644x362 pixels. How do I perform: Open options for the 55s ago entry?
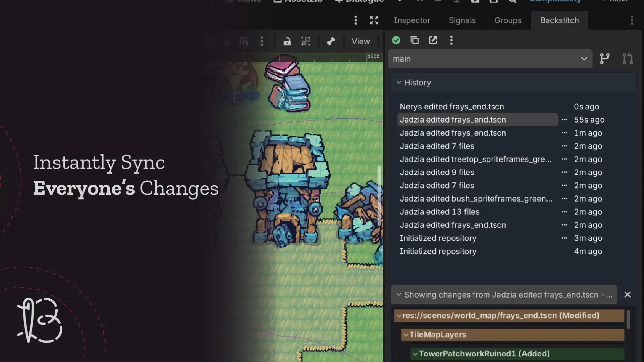click(x=564, y=120)
